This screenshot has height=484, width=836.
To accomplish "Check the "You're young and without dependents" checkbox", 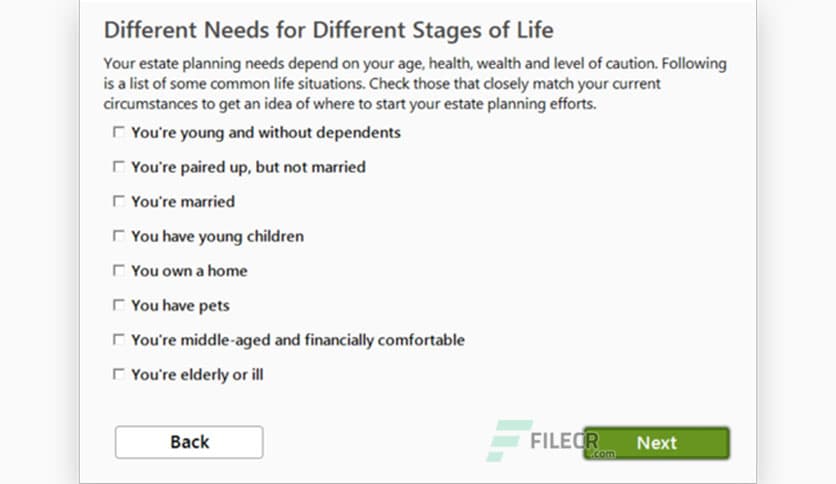I will [x=119, y=132].
